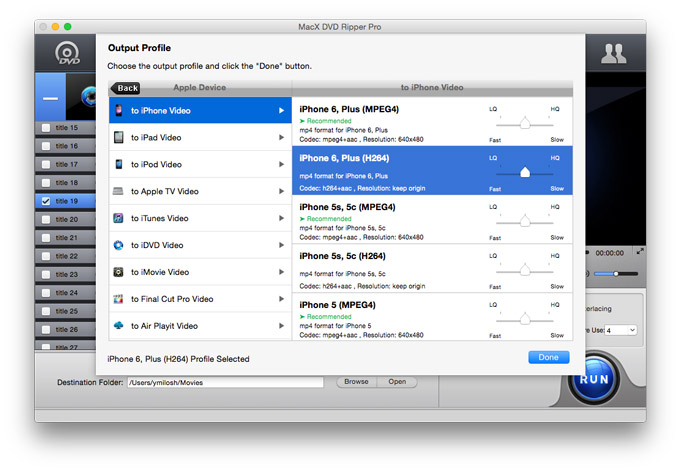
Task: Click the users icon at top right
Action: click(x=613, y=53)
